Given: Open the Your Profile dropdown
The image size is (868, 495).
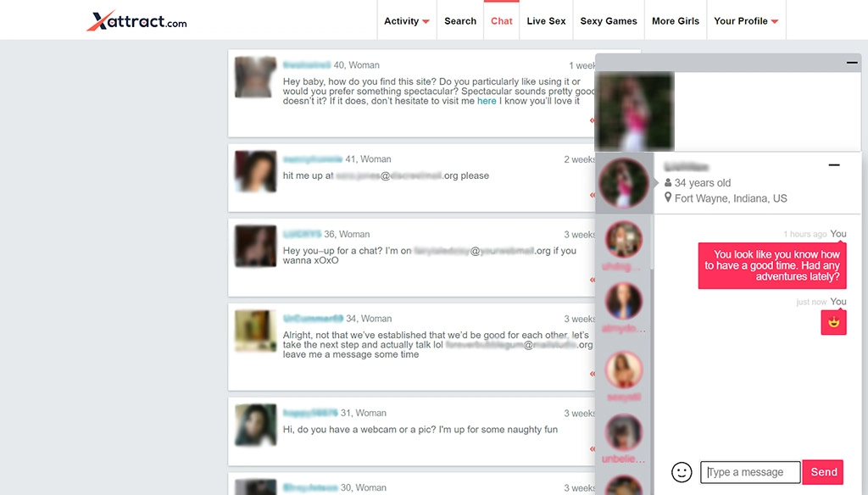Looking at the screenshot, I should [x=746, y=19].
